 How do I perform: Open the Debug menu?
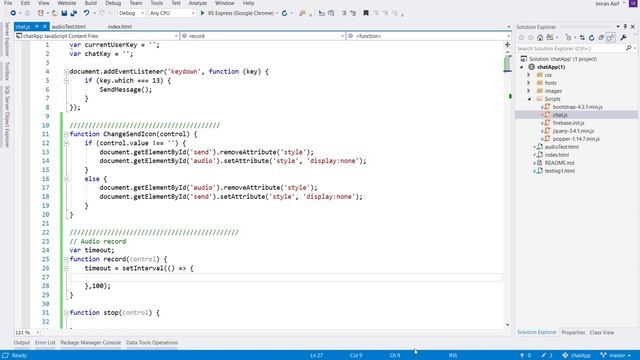pyautogui.click(x=113, y=3)
